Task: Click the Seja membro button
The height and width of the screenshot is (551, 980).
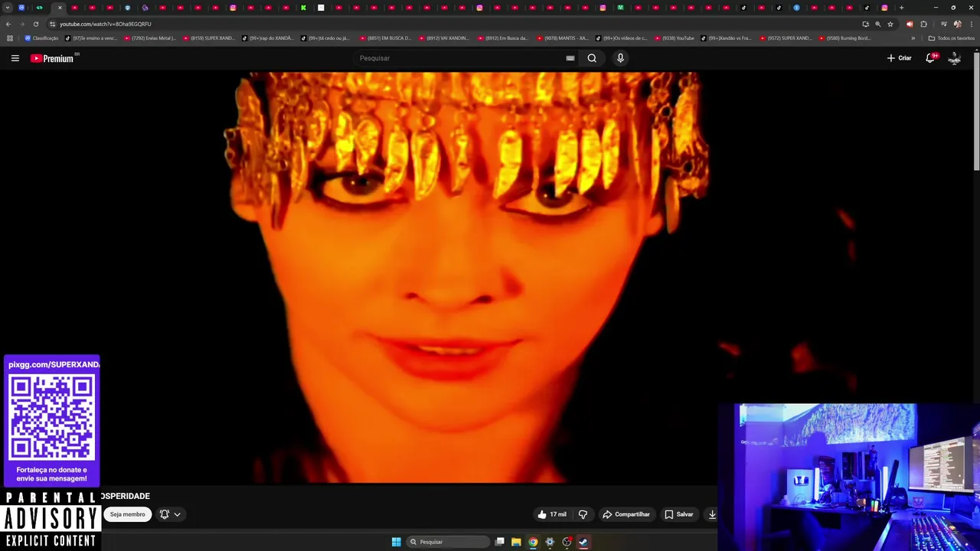Action: point(127,514)
